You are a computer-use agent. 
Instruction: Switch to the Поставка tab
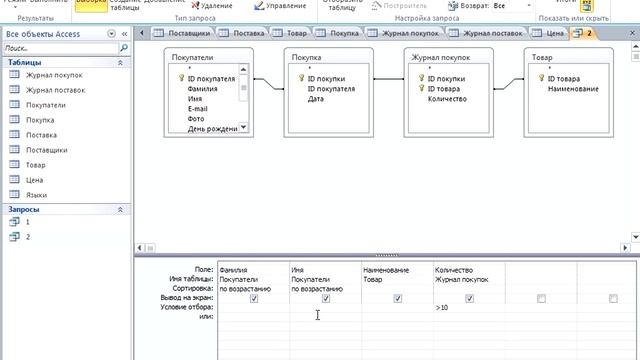pos(242,33)
